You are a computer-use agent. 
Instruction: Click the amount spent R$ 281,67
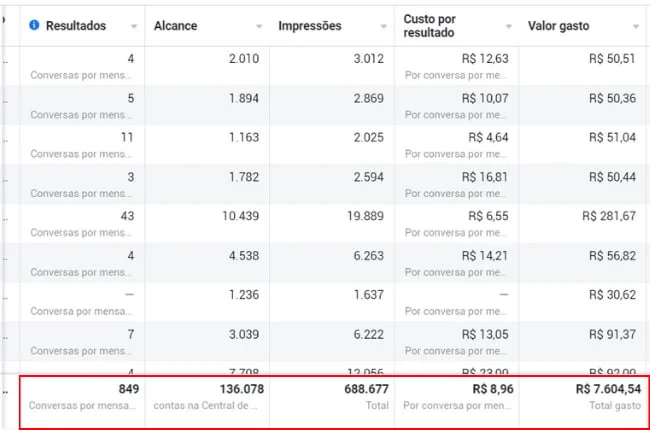[x=609, y=216]
